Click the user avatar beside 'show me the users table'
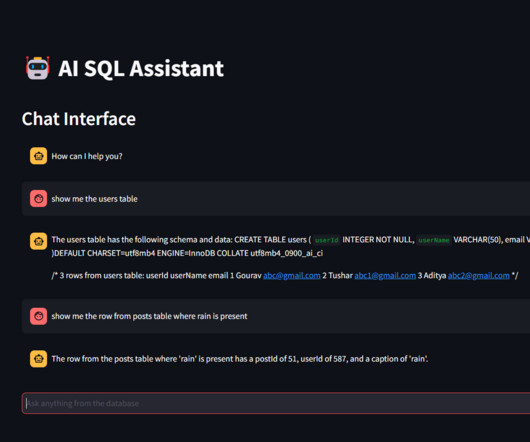 pos(39,198)
